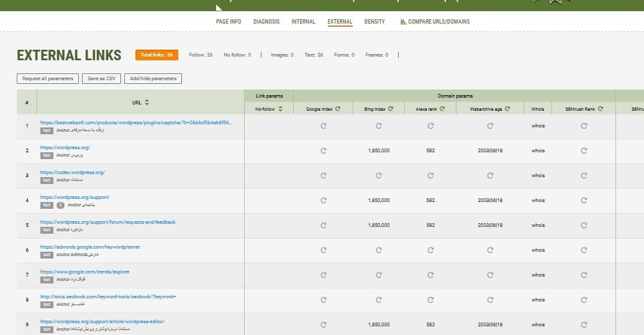Switch to the Diagnosis tab
Image resolution: width=644 pixels, height=335 pixels.
(266, 21)
